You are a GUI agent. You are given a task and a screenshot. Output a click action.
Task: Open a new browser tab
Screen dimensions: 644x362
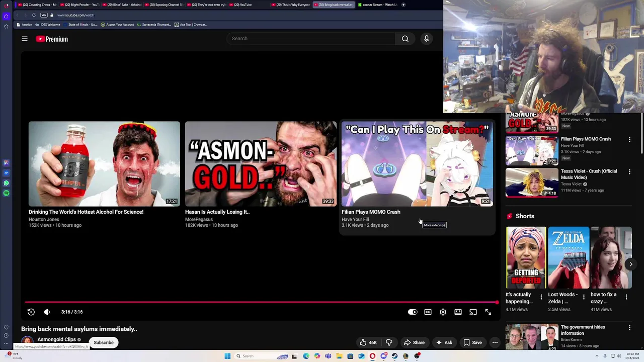point(403,5)
